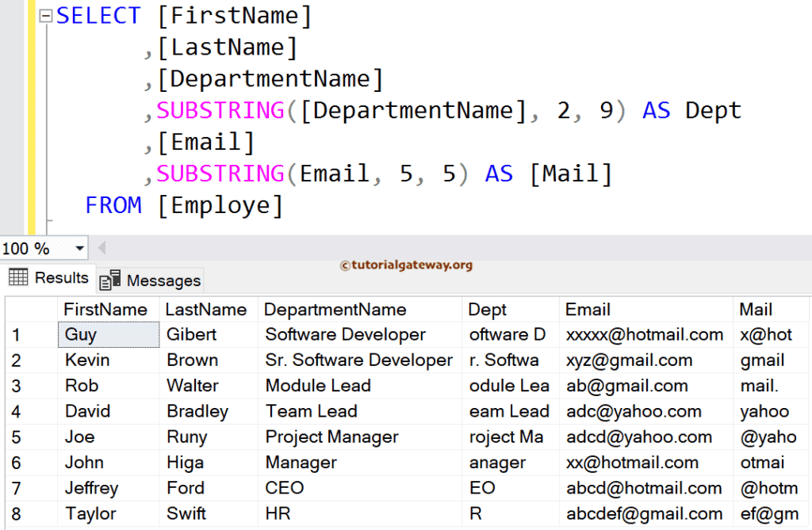Screen dimensions: 812x530
Task: Select the FirstName column header
Action: (x=109, y=309)
